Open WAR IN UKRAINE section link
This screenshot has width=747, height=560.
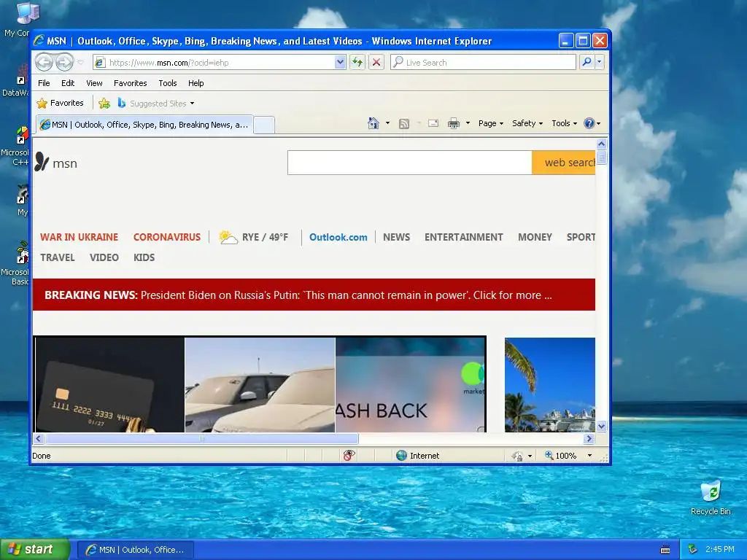(79, 237)
